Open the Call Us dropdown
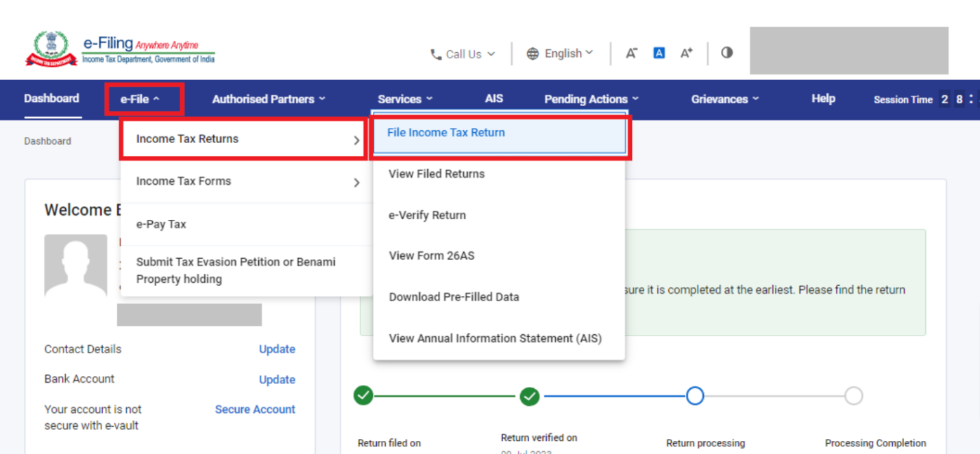Screen dimensions: 980x454 pyautogui.click(x=463, y=54)
